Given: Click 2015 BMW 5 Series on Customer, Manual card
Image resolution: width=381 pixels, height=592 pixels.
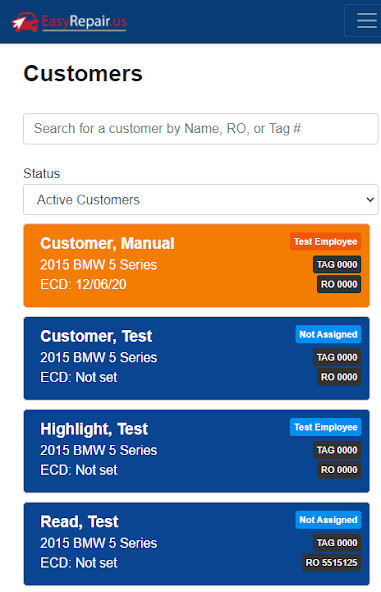Looking at the screenshot, I should tap(99, 265).
